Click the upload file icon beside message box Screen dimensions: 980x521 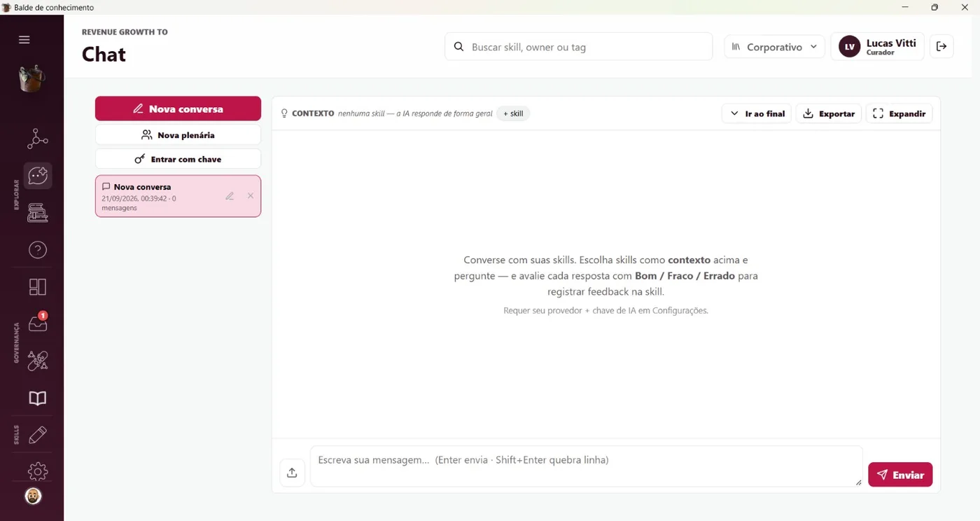(292, 473)
